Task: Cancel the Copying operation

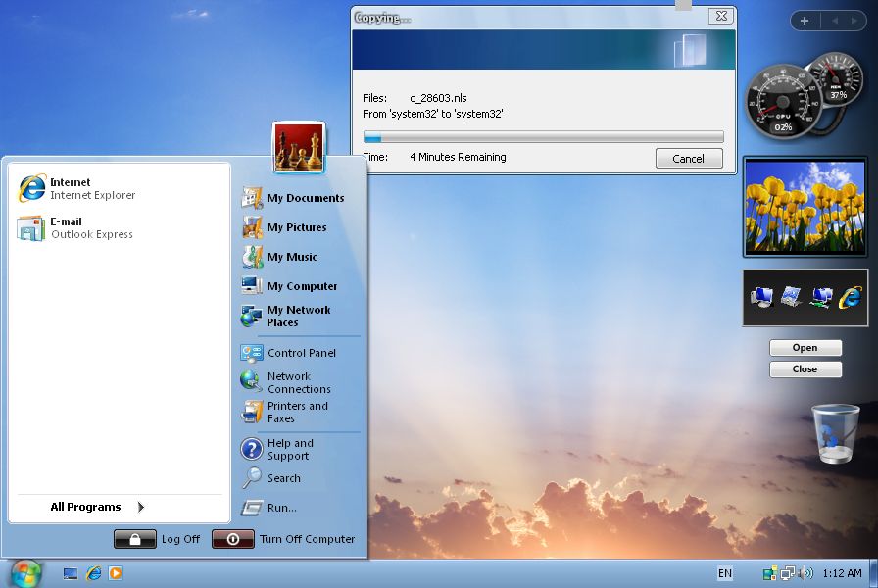Action: click(x=689, y=159)
